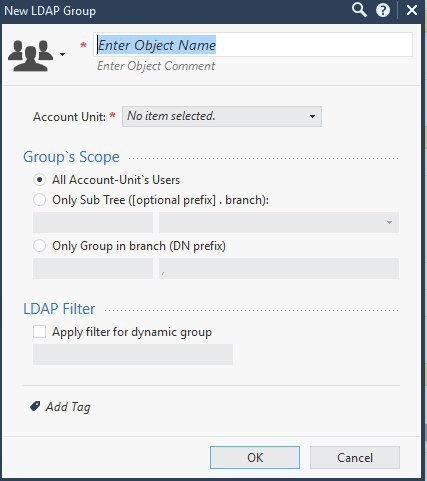
Task: Expand the object icon dropdown arrow
Action: click(62, 54)
